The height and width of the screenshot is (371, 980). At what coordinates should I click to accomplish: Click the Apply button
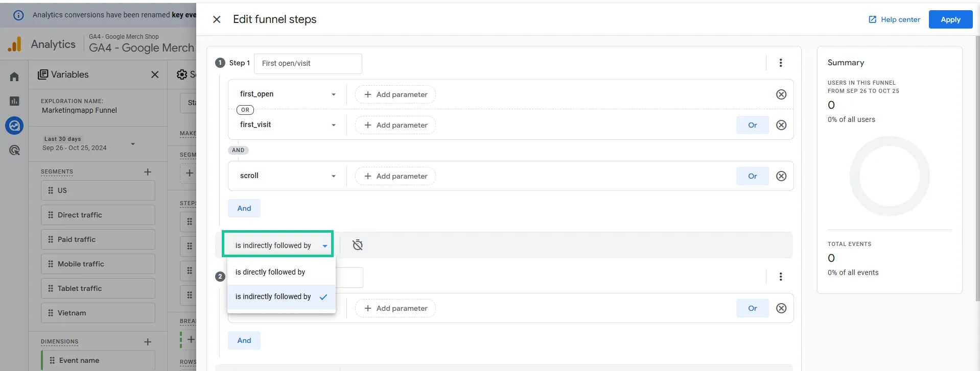[x=950, y=19]
